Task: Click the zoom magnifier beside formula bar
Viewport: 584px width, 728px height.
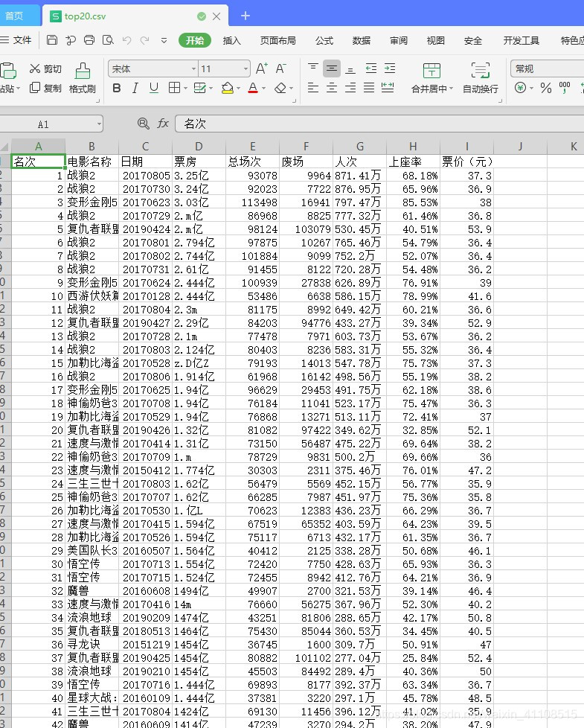Action: [x=144, y=124]
